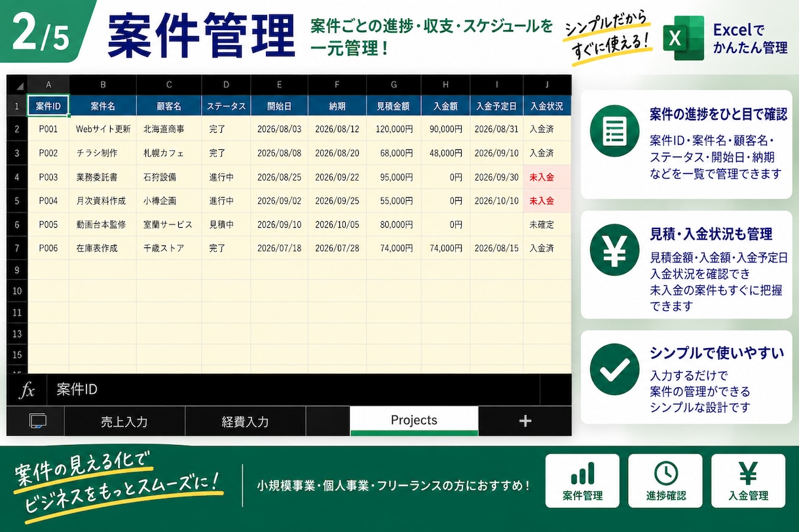Select cell 80,000円
Viewport: 799px width, 532px height.
click(x=394, y=224)
